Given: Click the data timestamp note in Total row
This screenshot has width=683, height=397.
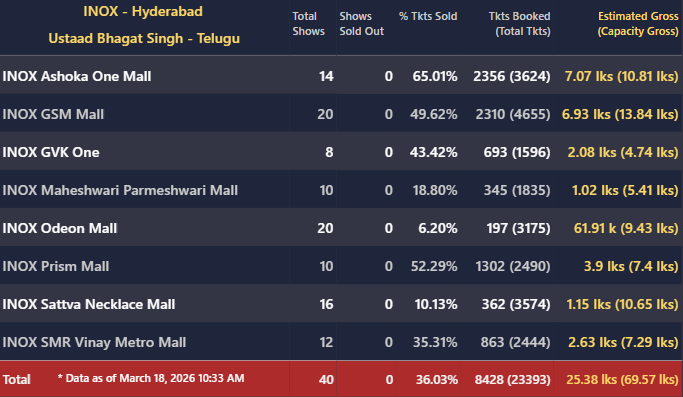Looking at the screenshot, I should tap(151, 378).
